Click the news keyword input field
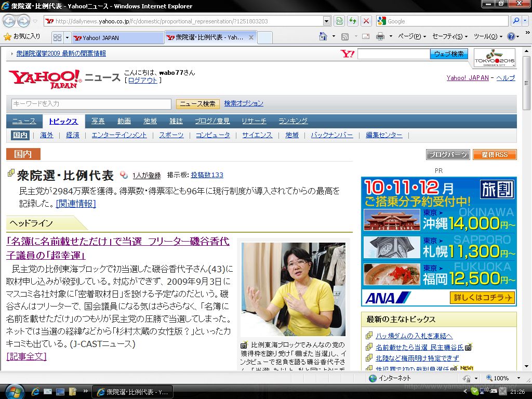 pyautogui.click(x=91, y=104)
